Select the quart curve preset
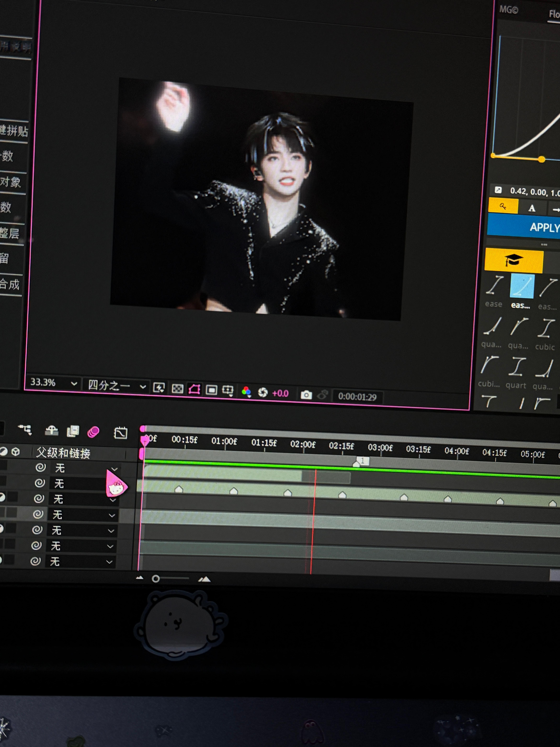Image resolution: width=560 pixels, height=747 pixels. [x=516, y=373]
